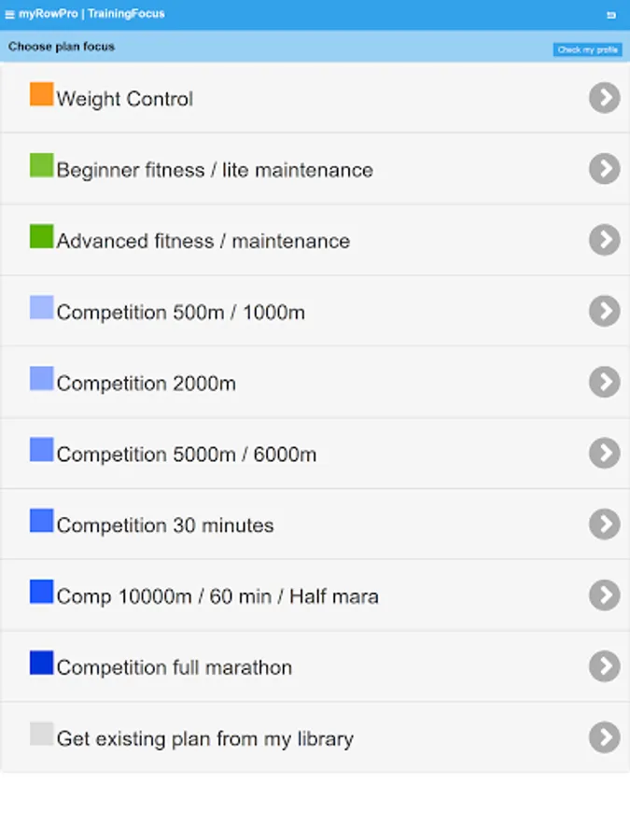Select the orange Weight Control swatch

pos(41,93)
